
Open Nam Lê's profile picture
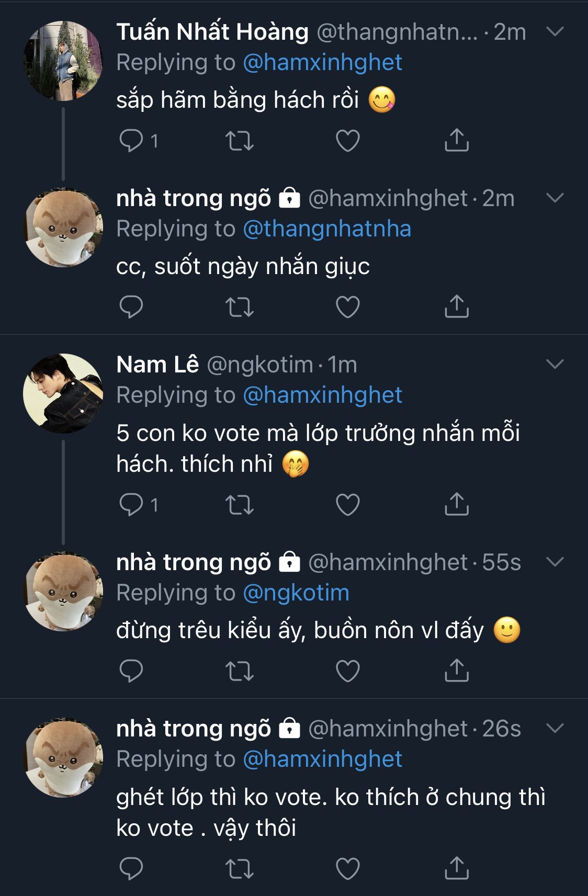point(63,393)
